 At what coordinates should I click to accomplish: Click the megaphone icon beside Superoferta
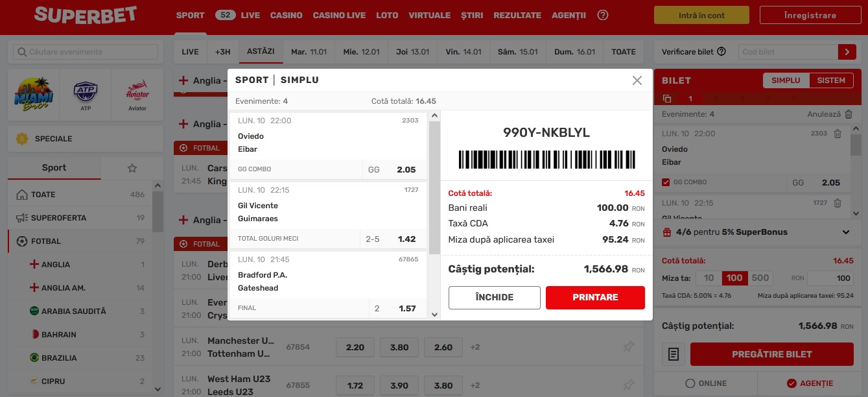point(21,218)
